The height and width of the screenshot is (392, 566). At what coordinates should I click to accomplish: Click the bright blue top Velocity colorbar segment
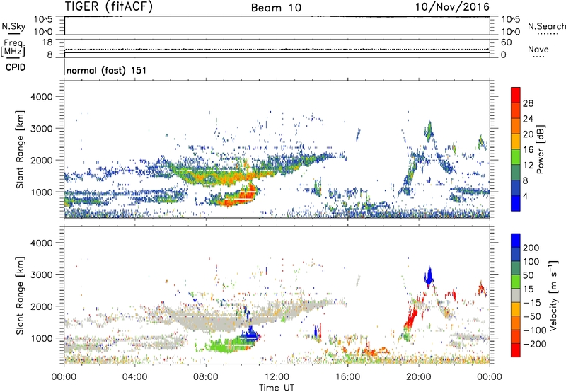click(x=516, y=241)
